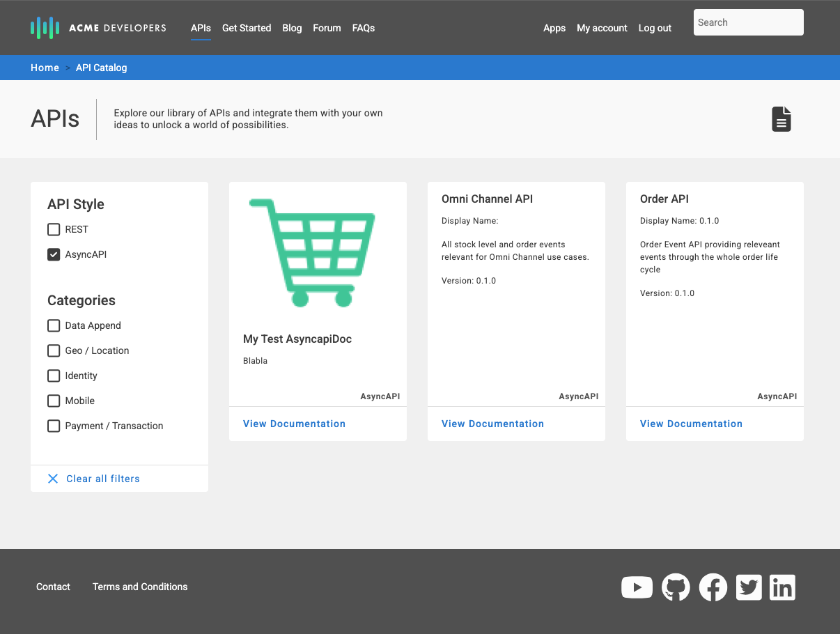840x634 pixels.
Task: Click the Home breadcrumb link
Action: point(45,68)
